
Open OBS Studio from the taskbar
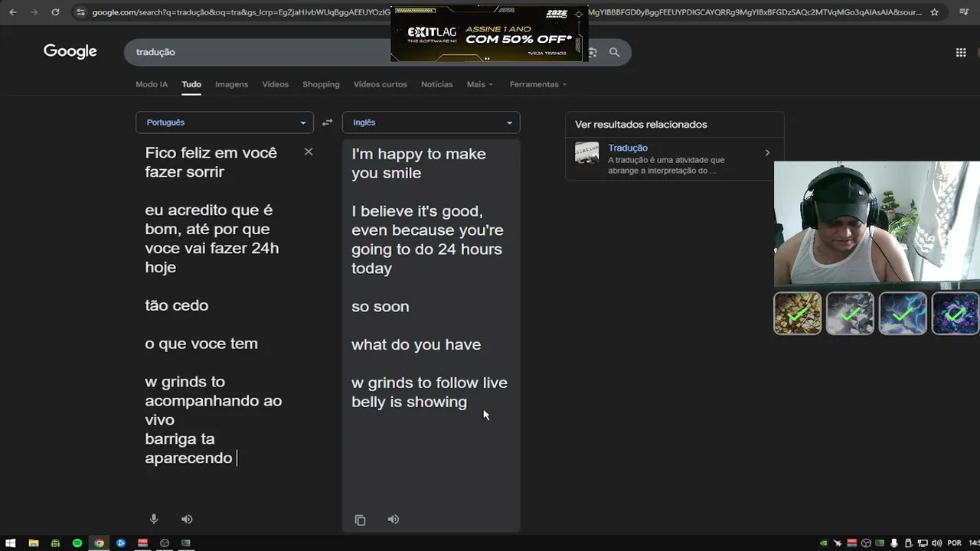point(165,543)
